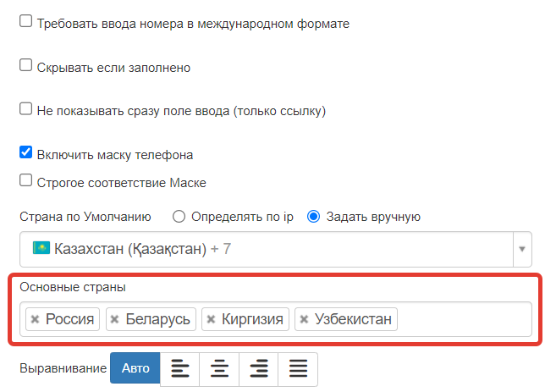Choose justify alignment icon
545x392 pixels.
298,368
